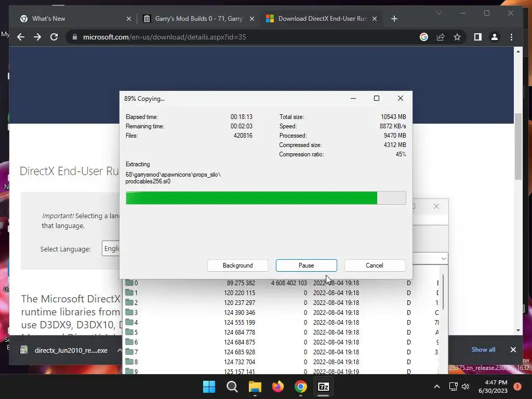
Task: Select folder 5 in 7-Zip list
Action: [x=282, y=332]
